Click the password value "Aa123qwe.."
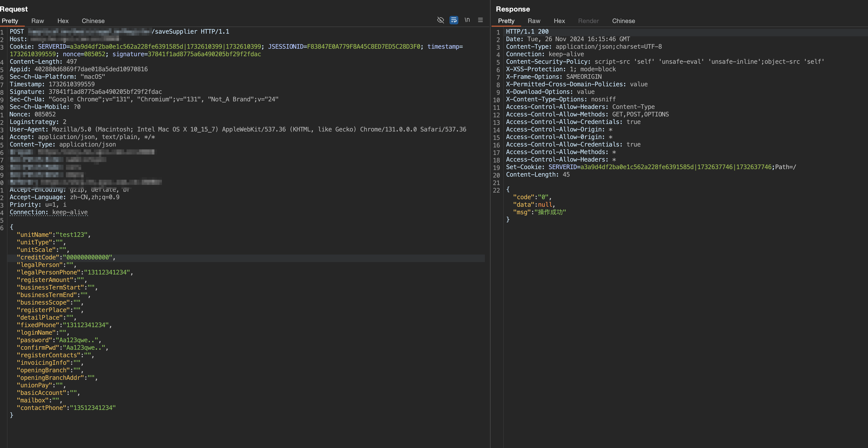Viewport: 868px width, 448px height. tap(77, 340)
